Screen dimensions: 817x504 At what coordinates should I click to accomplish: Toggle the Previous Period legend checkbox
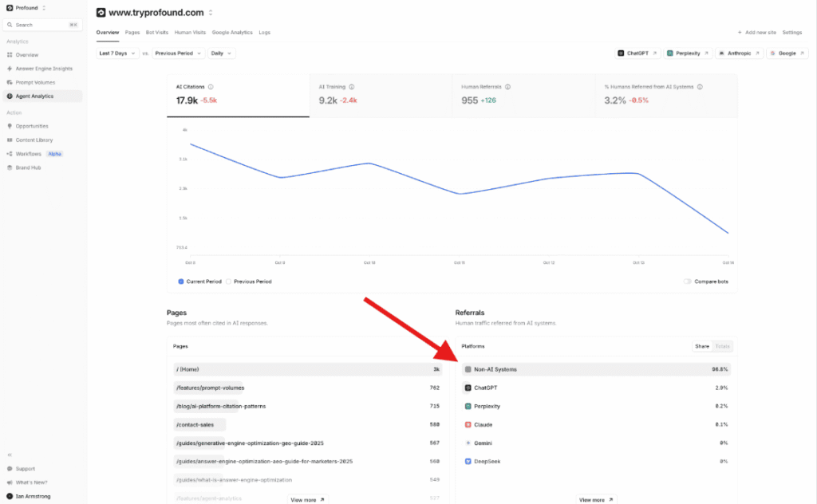228,282
